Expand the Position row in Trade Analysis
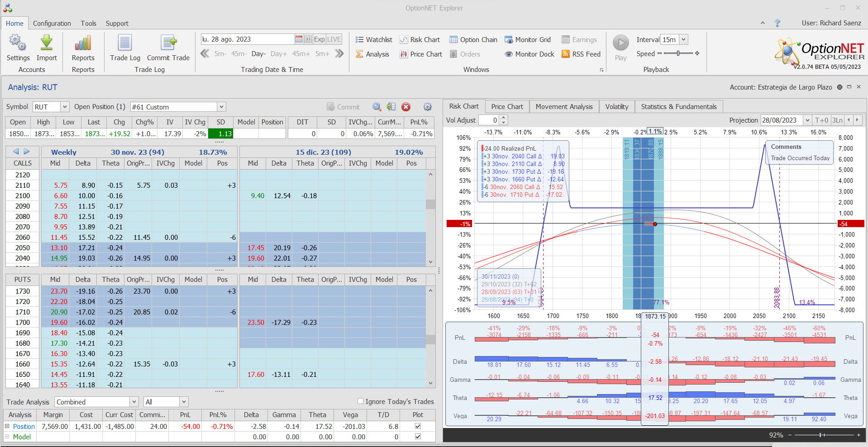This screenshot has width=868, height=447. pos(7,426)
